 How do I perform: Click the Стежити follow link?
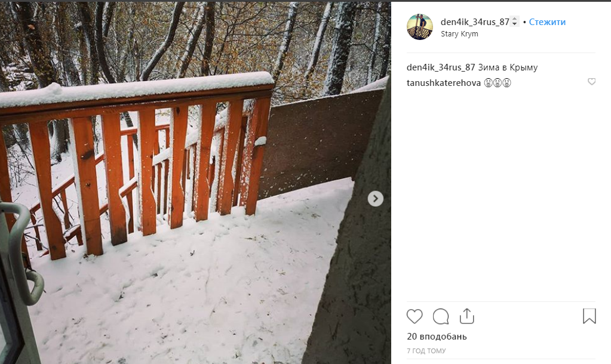[547, 22]
